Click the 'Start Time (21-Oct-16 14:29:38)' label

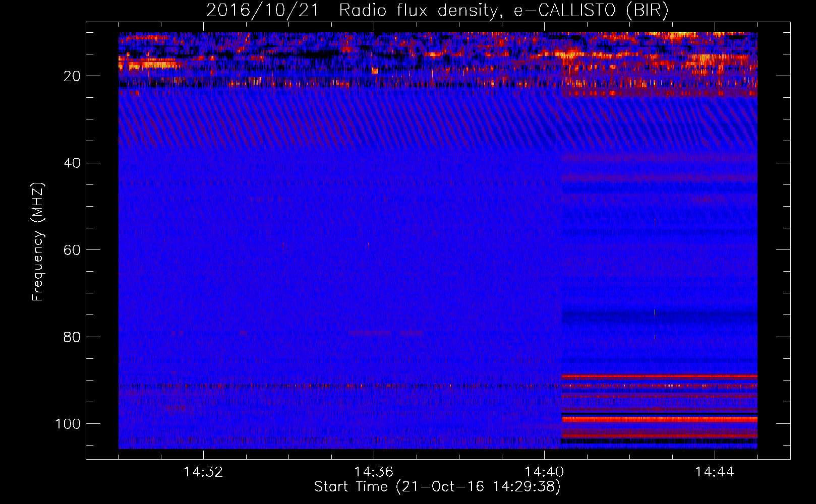pos(437,487)
